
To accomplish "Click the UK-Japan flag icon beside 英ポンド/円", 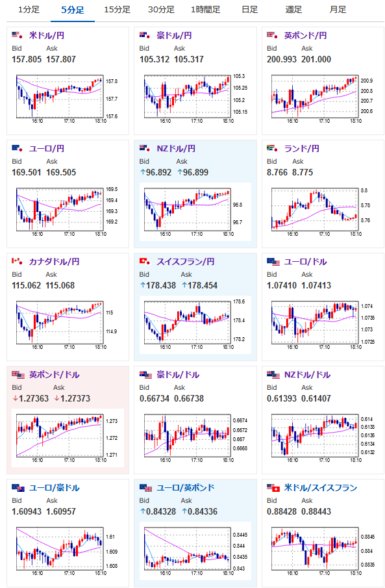I will click(273, 35).
